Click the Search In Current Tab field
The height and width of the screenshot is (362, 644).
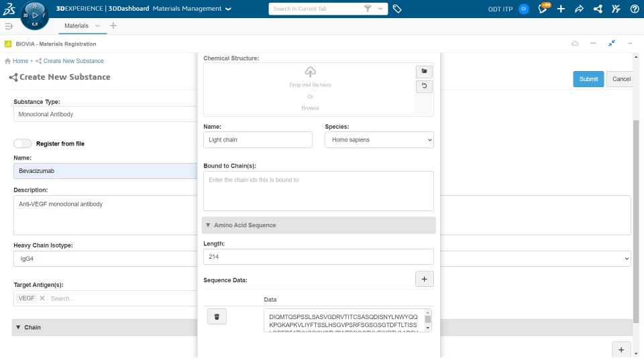[315, 9]
